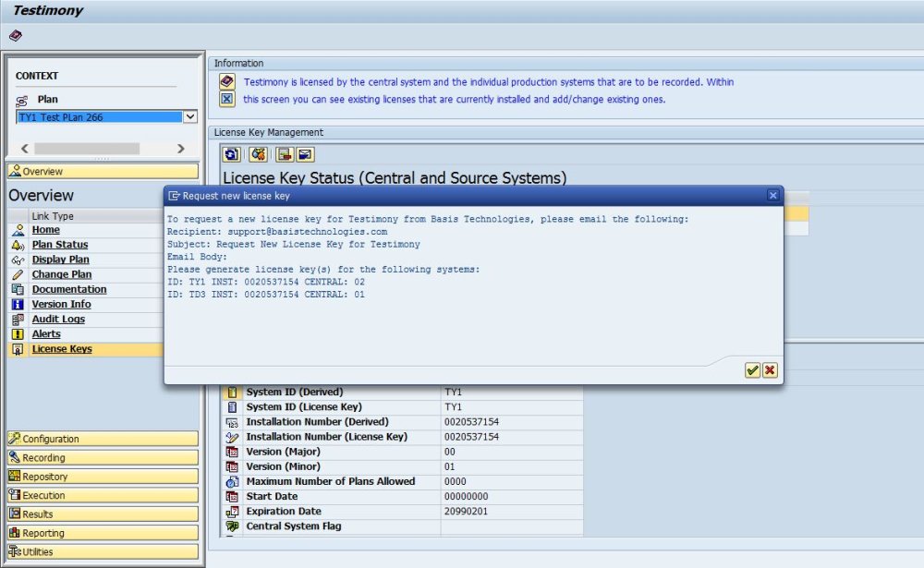Cancel the dialog with the red X button
Image resolution: width=924 pixels, height=568 pixels.
[770, 370]
